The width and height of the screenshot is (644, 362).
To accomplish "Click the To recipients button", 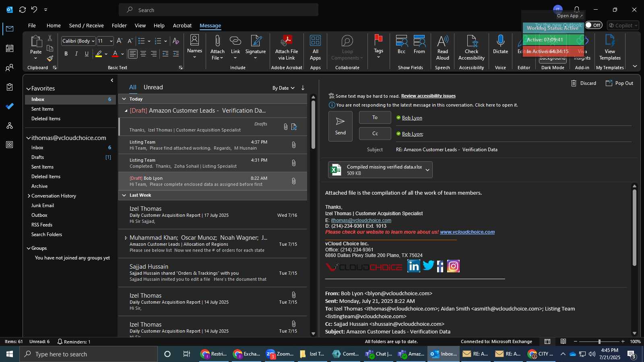I will click(375, 117).
